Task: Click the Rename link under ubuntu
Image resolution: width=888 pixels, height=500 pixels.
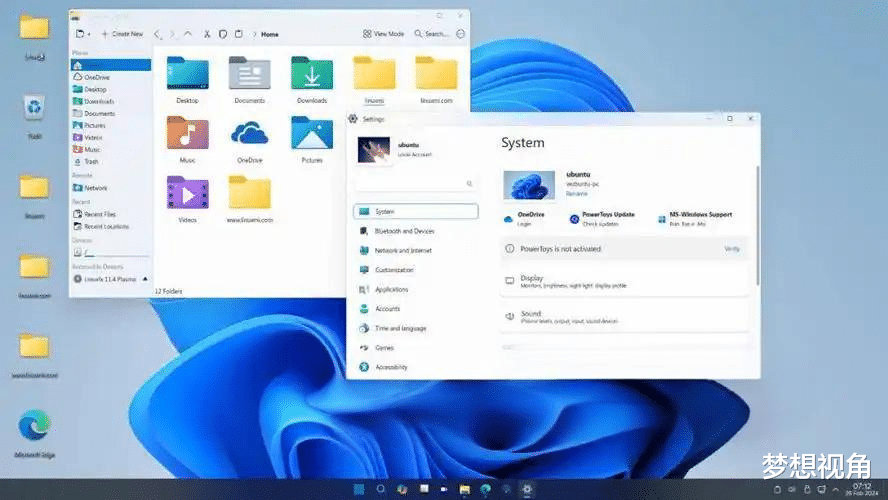Action: [x=577, y=194]
